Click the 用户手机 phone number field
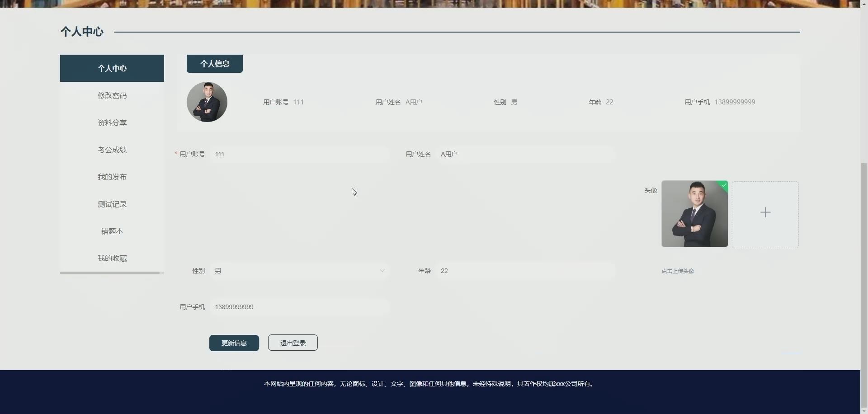The height and width of the screenshot is (414, 868). (x=298, y=307)
